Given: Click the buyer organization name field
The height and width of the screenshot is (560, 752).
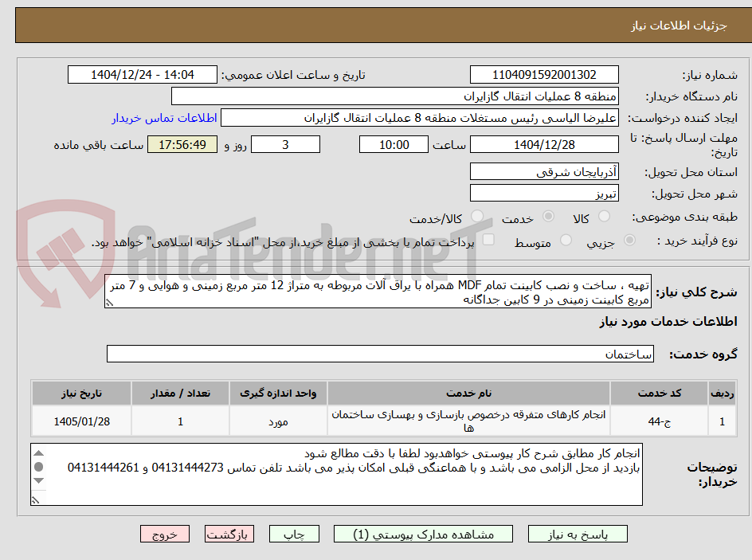Looking at the screenshot, I should [x=394, y=96].
